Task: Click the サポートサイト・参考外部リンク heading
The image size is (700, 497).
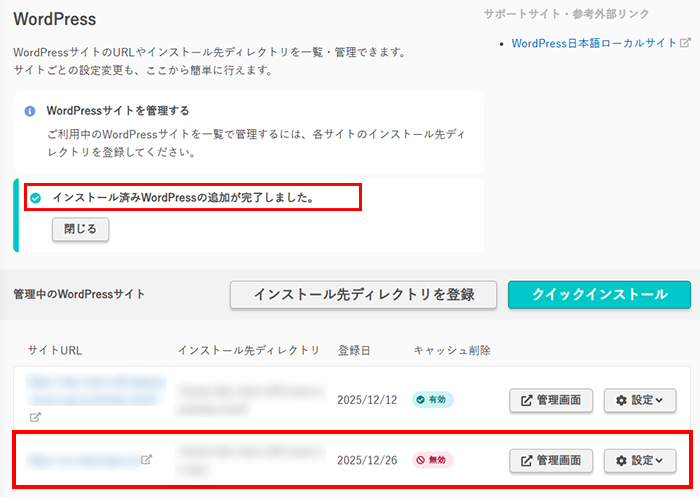Action: click(x=567, y=14)
